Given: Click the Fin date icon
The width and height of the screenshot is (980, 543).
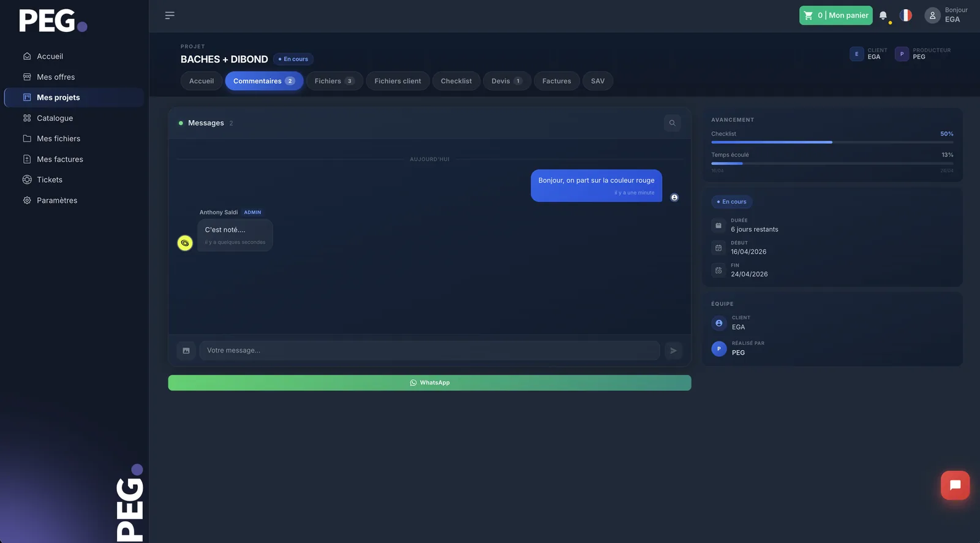Looking at the screenshot, I should (x=718, y=270).
